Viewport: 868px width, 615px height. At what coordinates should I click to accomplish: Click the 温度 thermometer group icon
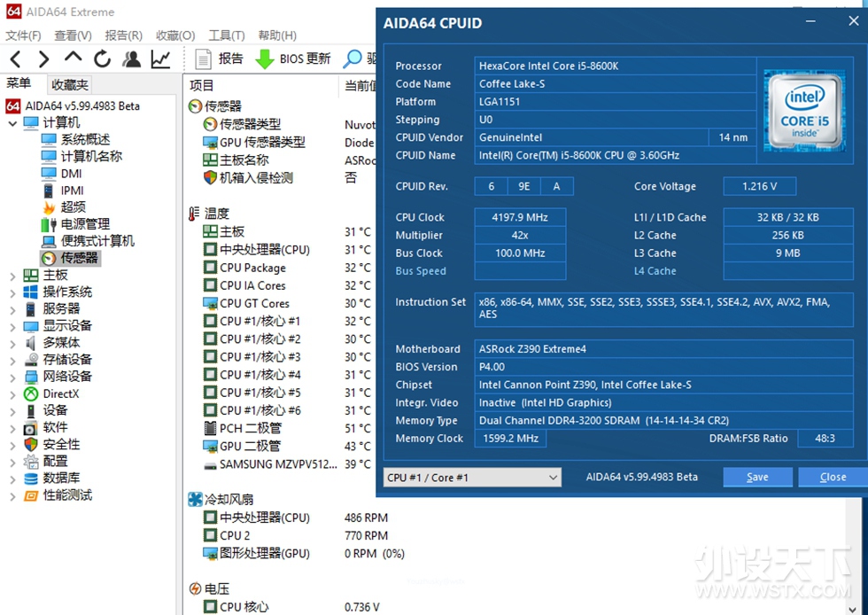tap(194, 214)
